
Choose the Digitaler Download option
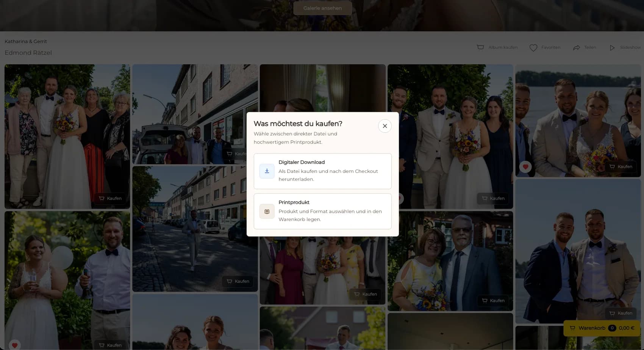pyautogui.click(x=322, y=171)
